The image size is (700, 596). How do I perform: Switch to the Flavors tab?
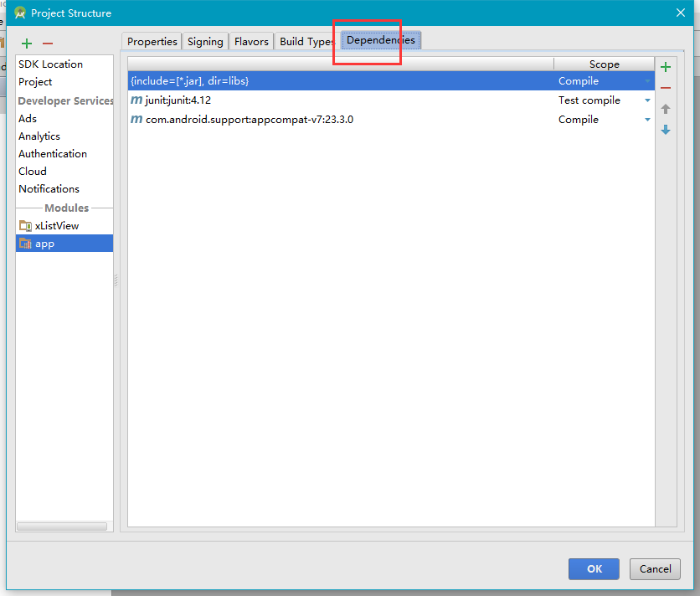(251, 42)
